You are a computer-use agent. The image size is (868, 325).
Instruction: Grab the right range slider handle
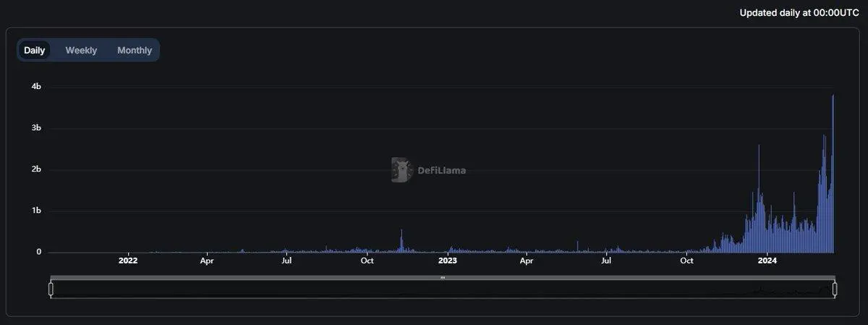click(x=835, y=290)
